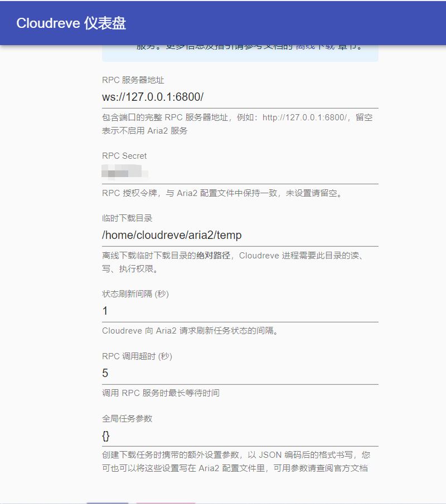Click the 全局任务参数 JSON input
Screen dimensions: 446x504
tap(240, 436)
